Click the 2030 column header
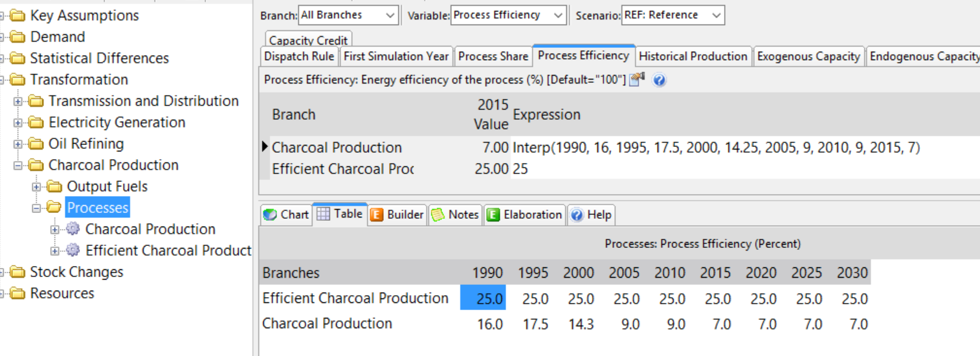The image size is (980, 356). pyautogui.click(x=852, y=273)
